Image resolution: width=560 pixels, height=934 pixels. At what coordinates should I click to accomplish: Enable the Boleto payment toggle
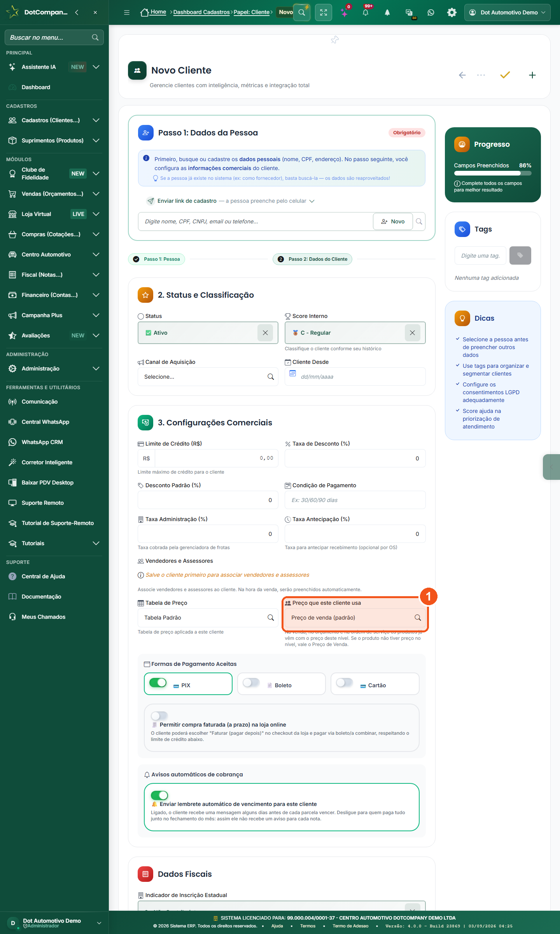[251, 683]
